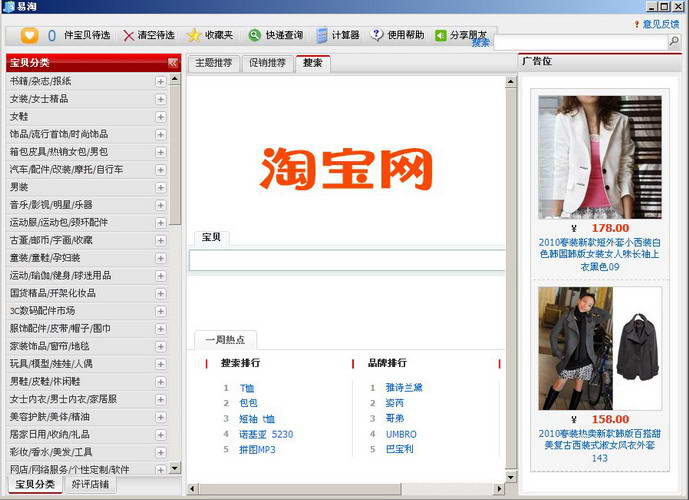Expand the 男装 category plus button
Screen dimensions: 689x500
(160, 188)
